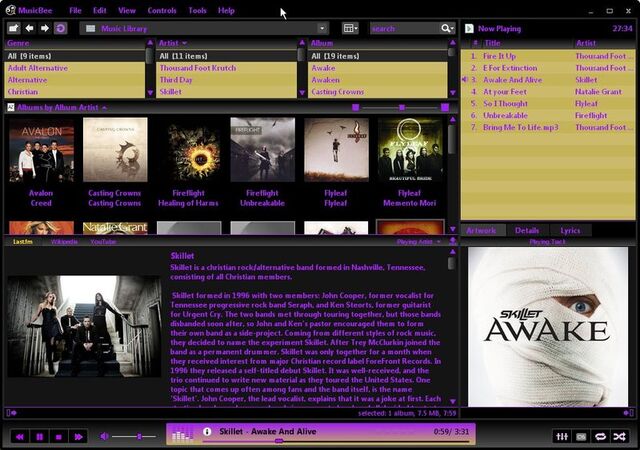Go back with the left arrow
The height and width of the screenshot is (450, 640).
[x=29, y=28]
